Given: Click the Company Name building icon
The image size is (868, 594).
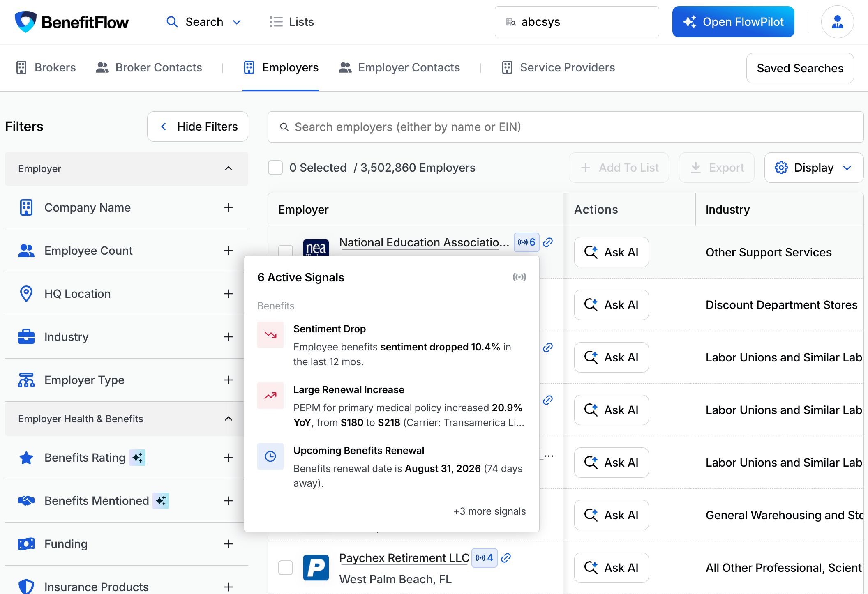Looking at the screenshot, I should (x=26, y=207).
